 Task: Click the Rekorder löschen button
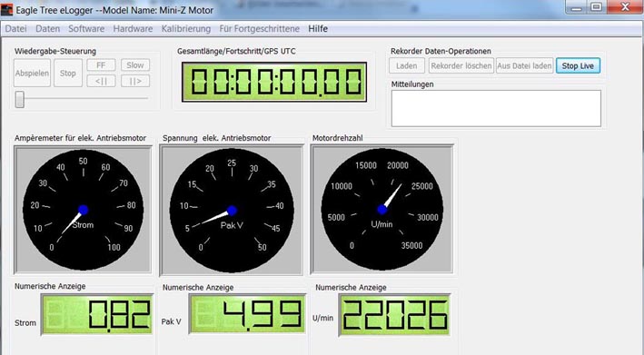coord(461,65)
